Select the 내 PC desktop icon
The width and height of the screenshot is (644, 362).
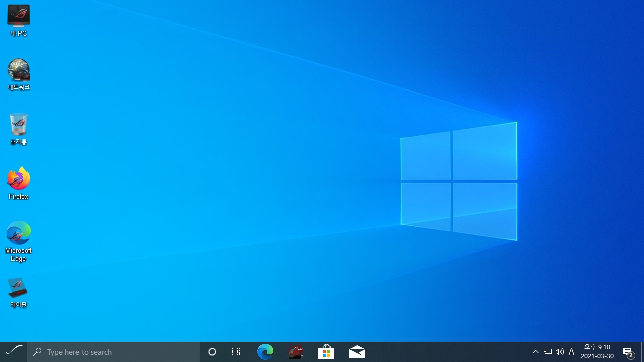pos(19,21)
